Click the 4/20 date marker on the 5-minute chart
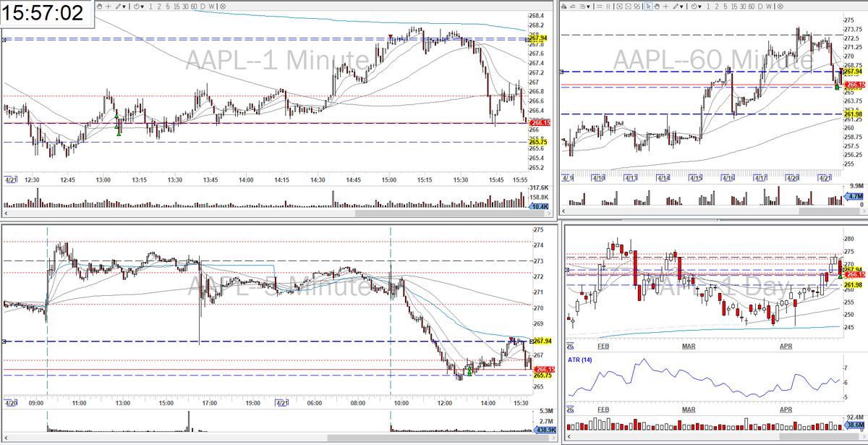The image size is (868, 445). [11, 402]
